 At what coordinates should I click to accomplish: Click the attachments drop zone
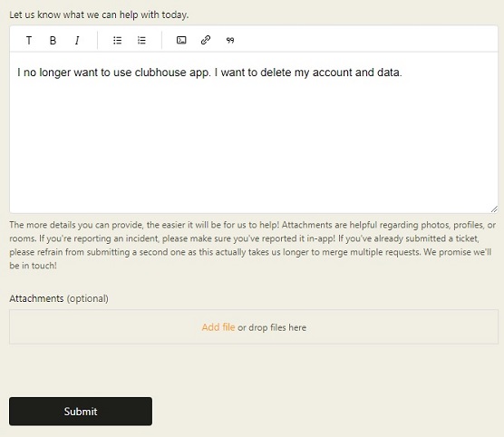254,327
